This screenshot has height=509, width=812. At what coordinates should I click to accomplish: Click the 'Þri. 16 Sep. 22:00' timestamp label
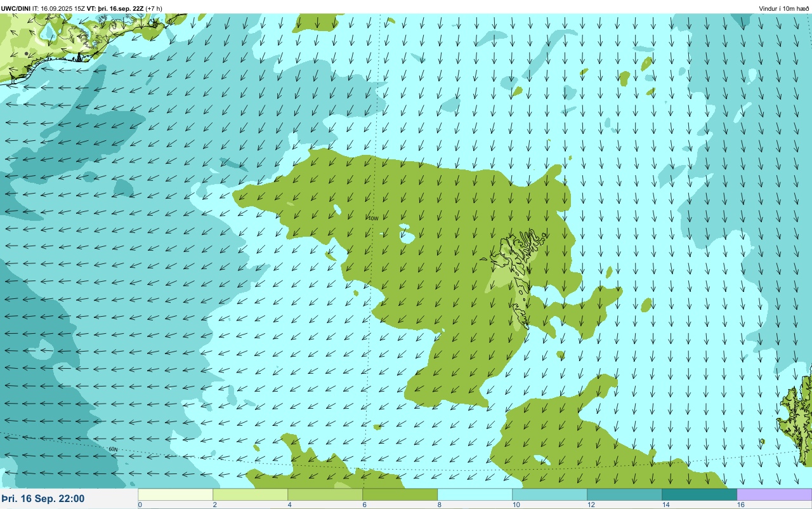coord(43,499)
